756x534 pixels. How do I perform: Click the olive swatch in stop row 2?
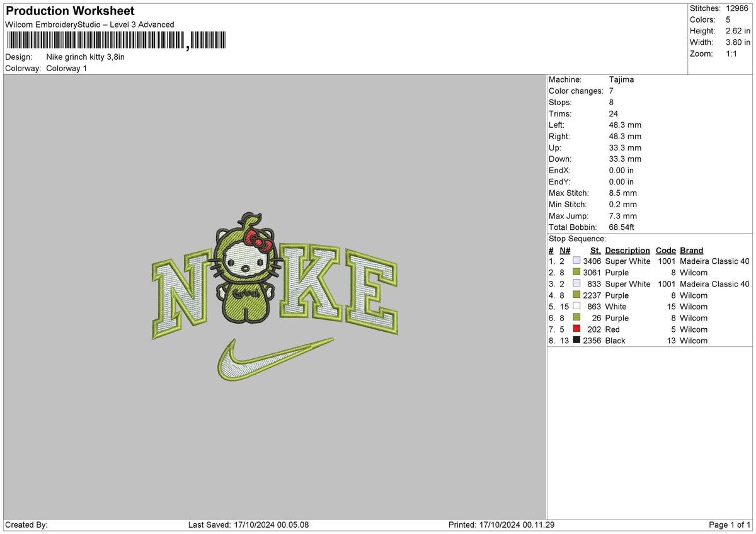576,273
